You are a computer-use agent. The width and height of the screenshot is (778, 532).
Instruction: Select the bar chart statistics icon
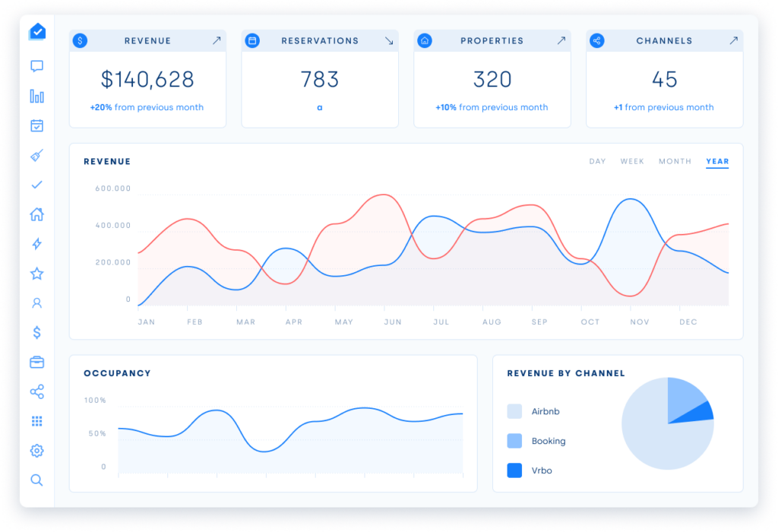coord(36,96)
